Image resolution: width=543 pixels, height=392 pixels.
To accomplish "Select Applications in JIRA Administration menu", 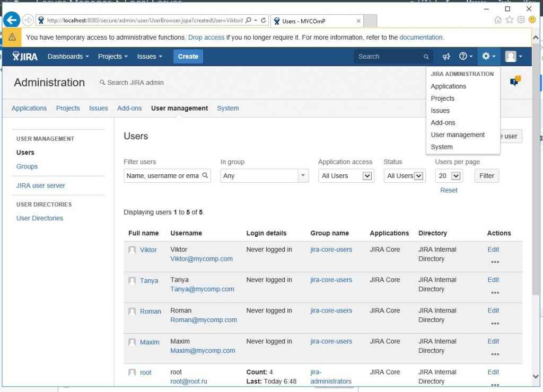I will tap(448, 86).
